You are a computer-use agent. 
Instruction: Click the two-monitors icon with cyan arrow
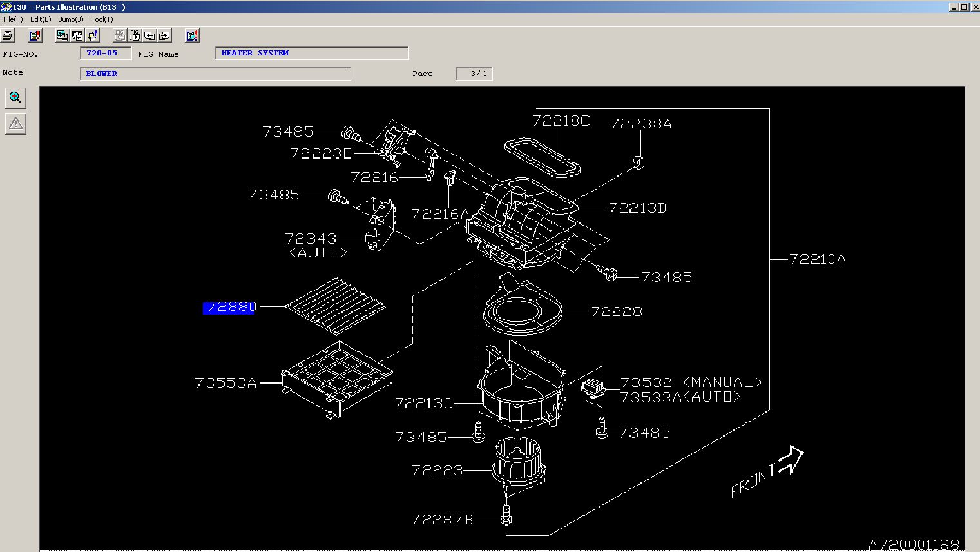pyautogui.click(x=62, y=35)
